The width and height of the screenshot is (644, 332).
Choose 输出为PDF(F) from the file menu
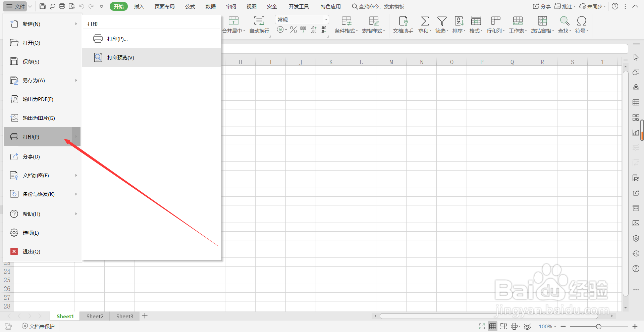pos(42,99)
